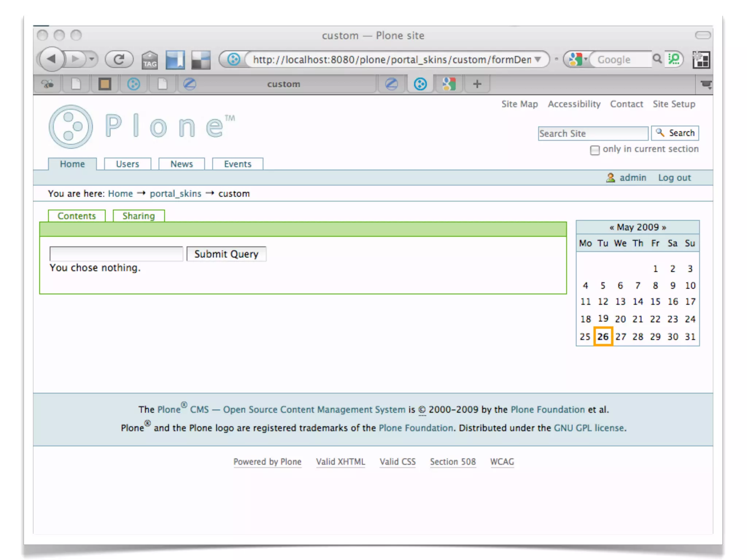747x560 pixels.
Task: Click the magnifier icon in Google search box
Action: [657, 59]
